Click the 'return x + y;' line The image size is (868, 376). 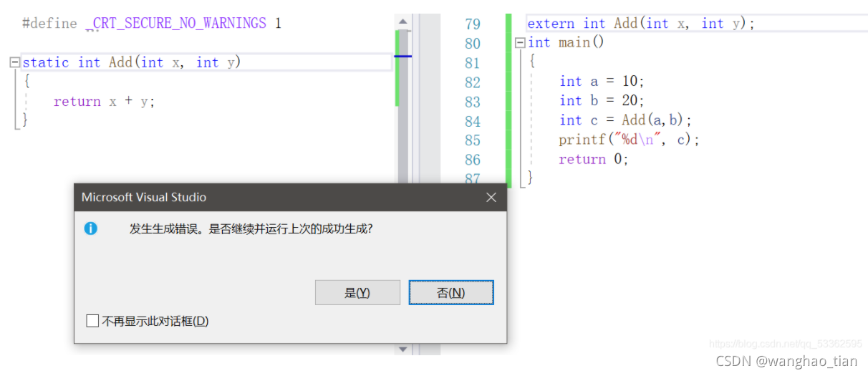[104, 102]
